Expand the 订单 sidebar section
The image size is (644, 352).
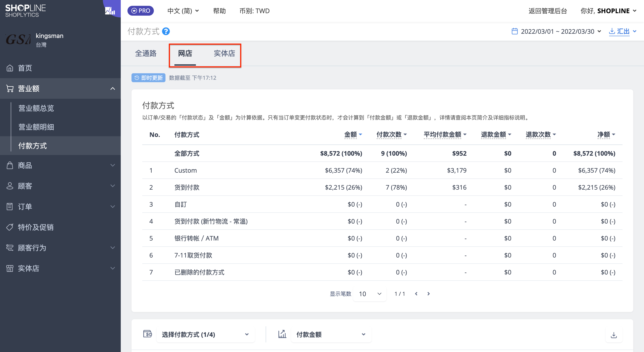click(60, 206)
